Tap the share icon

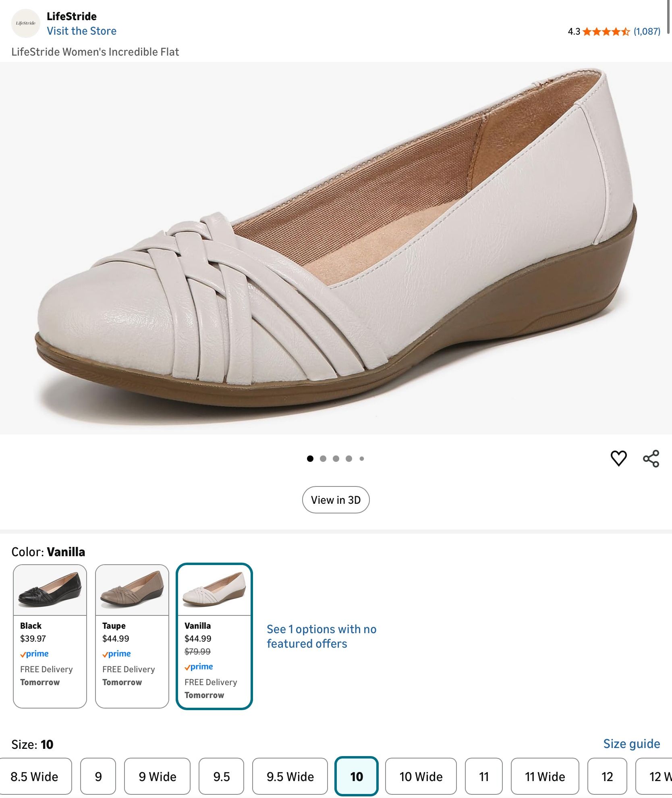click(651, 459)
